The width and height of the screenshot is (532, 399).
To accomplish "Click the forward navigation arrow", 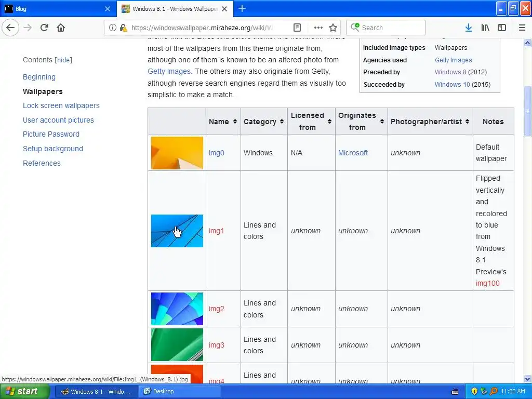I will coord(28,28).
